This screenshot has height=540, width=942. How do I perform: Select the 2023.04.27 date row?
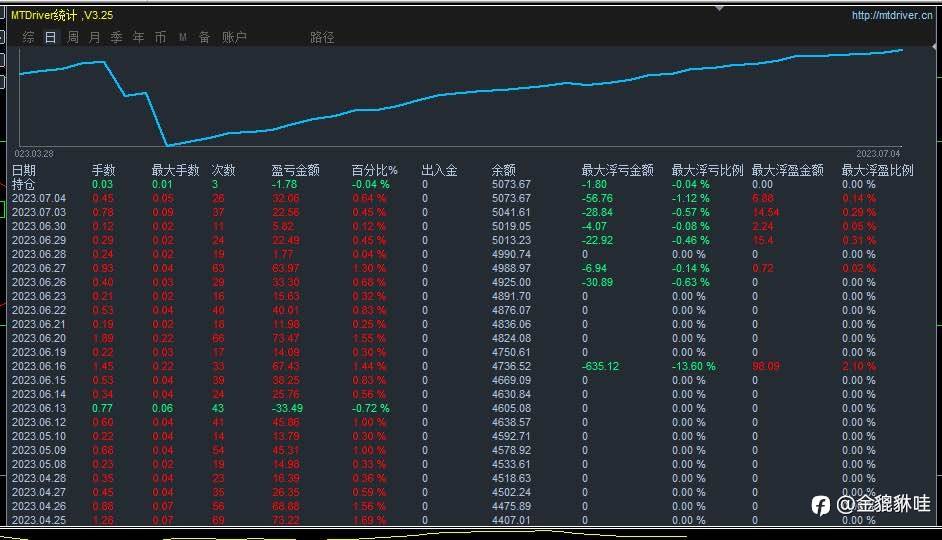(x=38, y=493)
